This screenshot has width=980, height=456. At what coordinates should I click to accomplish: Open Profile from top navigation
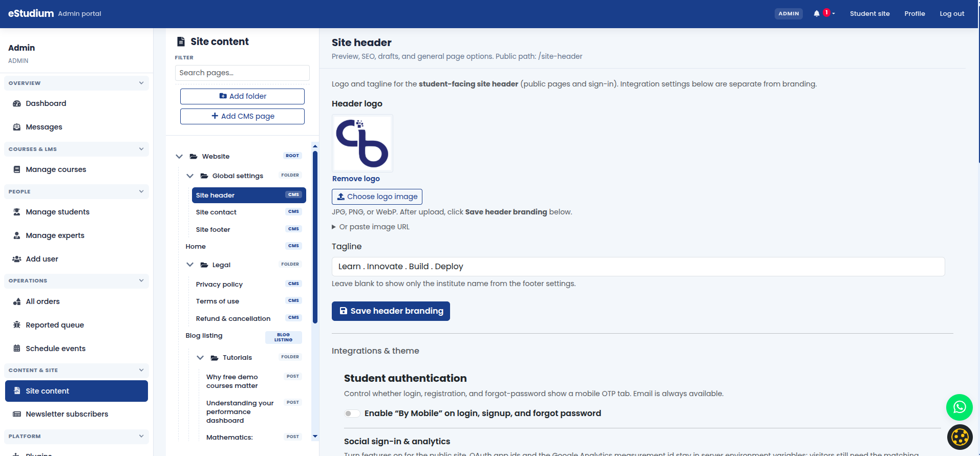[x=914, y=14]
